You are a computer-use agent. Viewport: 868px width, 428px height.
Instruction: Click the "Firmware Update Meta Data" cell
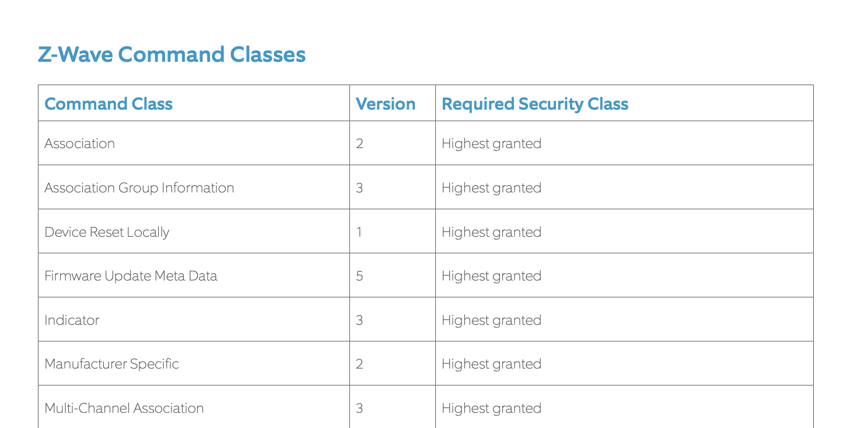tap(131, 276)
